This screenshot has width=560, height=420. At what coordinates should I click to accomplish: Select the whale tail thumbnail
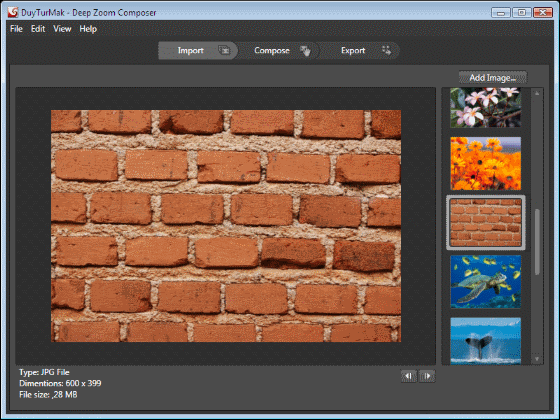[x=485, y=341]
